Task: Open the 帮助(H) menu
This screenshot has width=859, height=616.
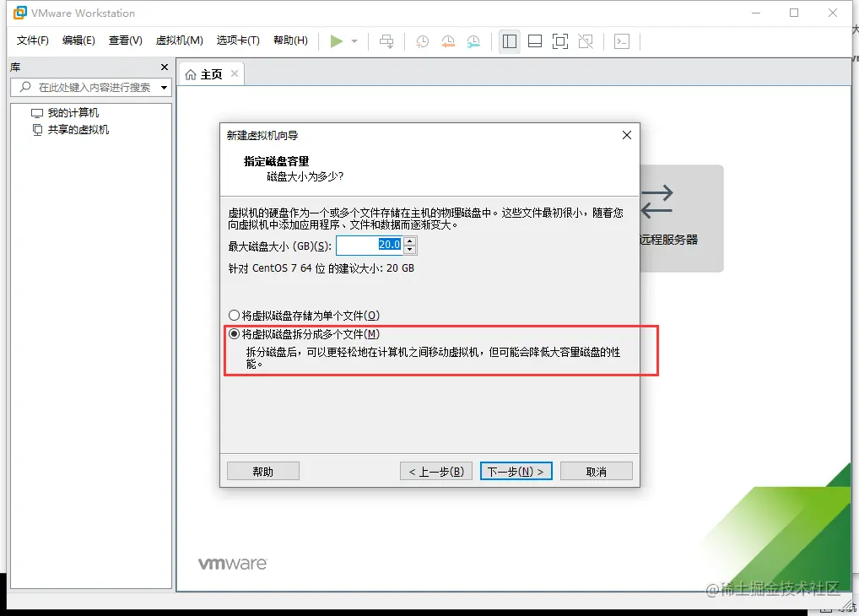Action: pyautogui.click(x=290, y=41)
